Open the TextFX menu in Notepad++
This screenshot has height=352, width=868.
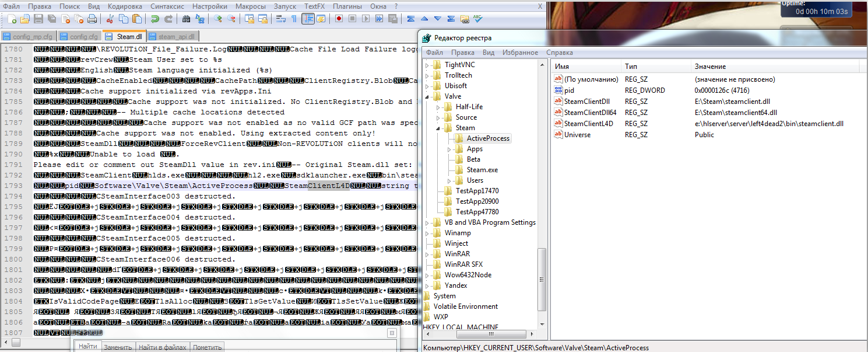[x=315, y=6]
